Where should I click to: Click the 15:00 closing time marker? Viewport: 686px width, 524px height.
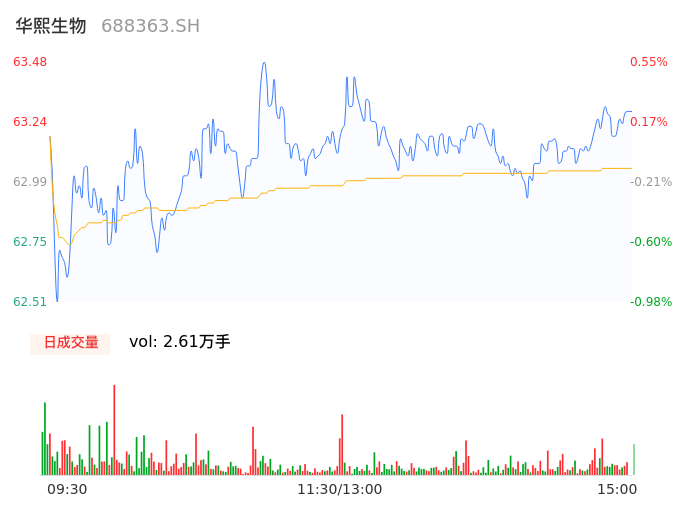[x=617, y=489]
